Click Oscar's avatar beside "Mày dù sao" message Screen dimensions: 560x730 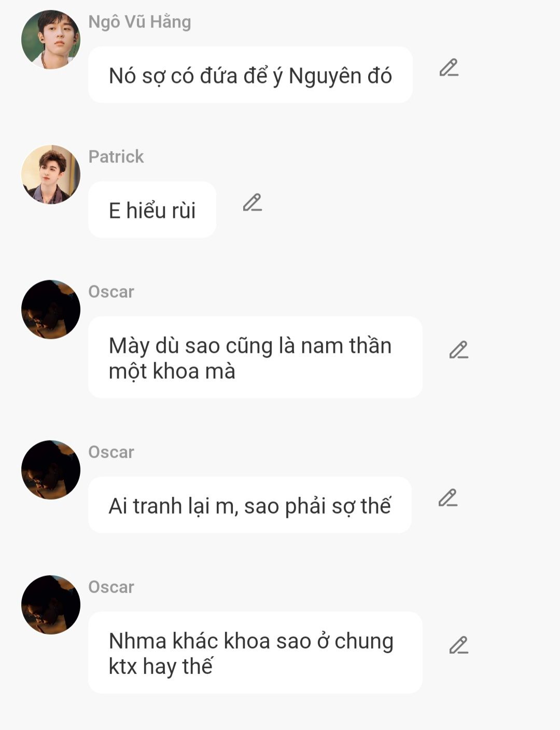point(51,310)
